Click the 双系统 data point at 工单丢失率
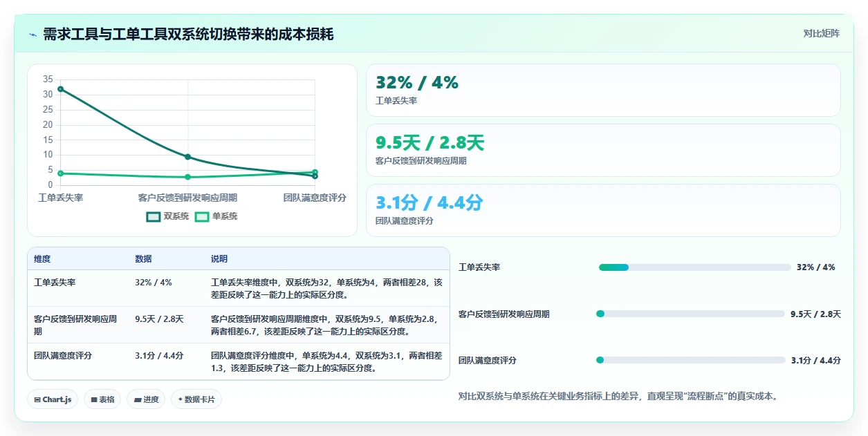Viewport: 868px width, 436px height. point(61,89)
